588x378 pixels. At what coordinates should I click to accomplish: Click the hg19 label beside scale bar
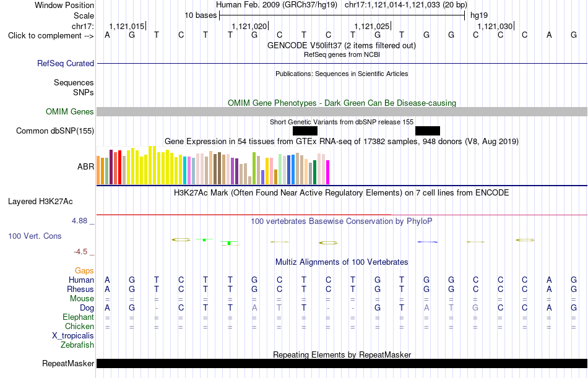pyautogui.click(x=479, y=15)
